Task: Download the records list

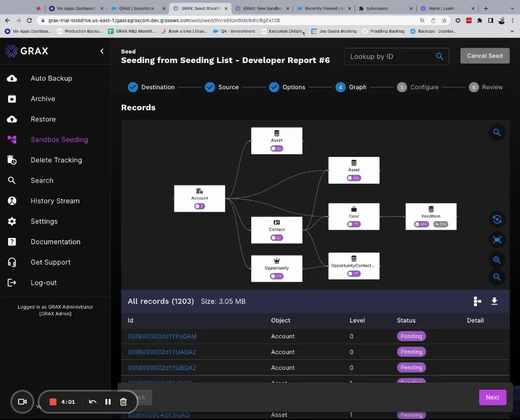Action: click(x=494, y=301)
